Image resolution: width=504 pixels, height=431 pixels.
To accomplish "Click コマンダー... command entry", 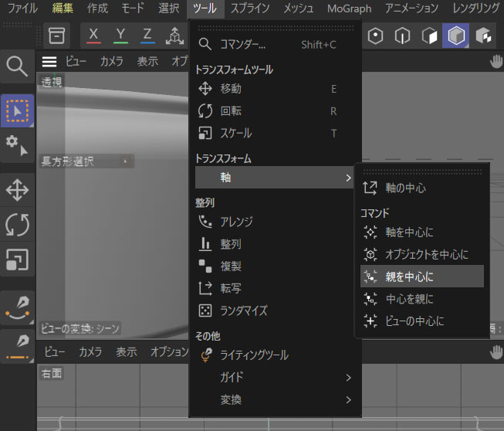I will 242,45.
